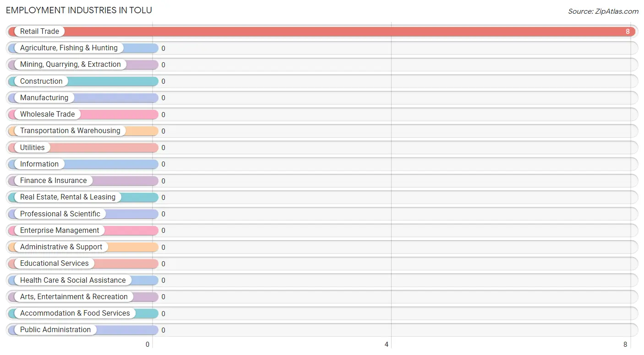The width and height of the screenshot is (644, 355).
Task: Click the chart title Employment Industries in Tolu
Action: coord(79,10)
